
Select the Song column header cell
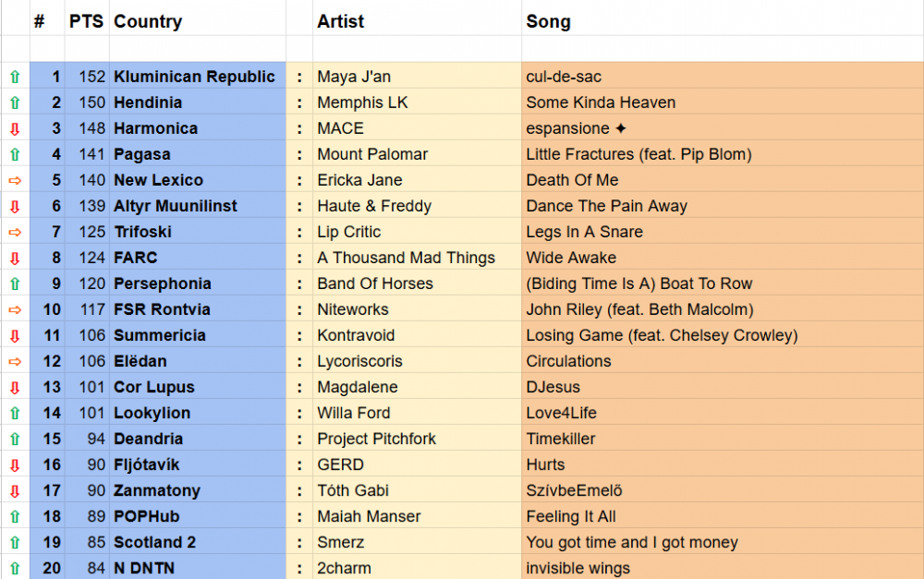pyautogui.click(x=548, y=21)
